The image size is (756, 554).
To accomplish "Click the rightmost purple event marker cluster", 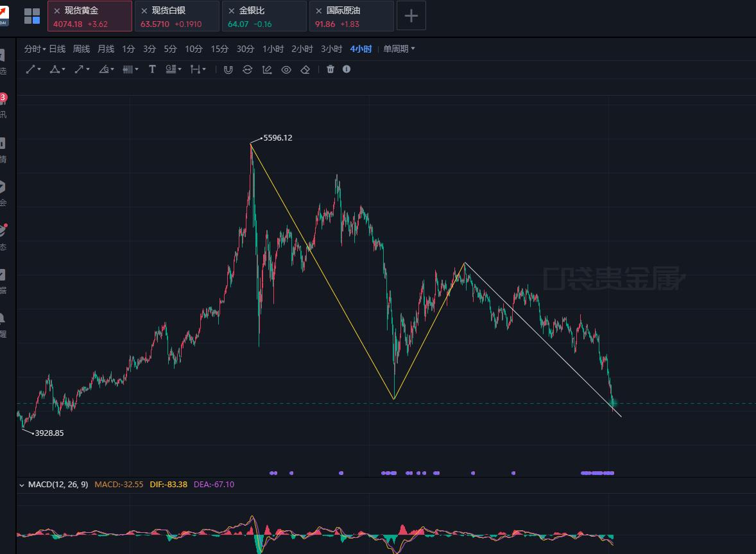I will 597,473.
